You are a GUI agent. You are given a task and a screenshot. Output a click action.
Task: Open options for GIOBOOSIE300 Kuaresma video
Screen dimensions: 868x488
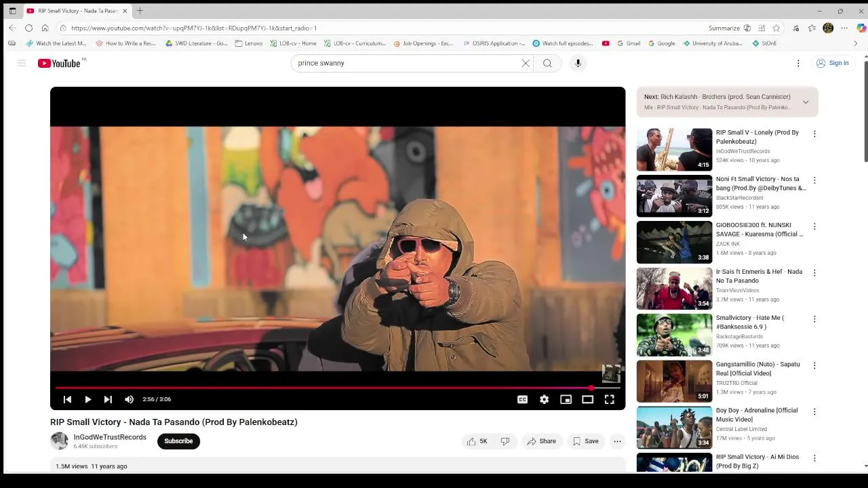[x=814, y=226]
